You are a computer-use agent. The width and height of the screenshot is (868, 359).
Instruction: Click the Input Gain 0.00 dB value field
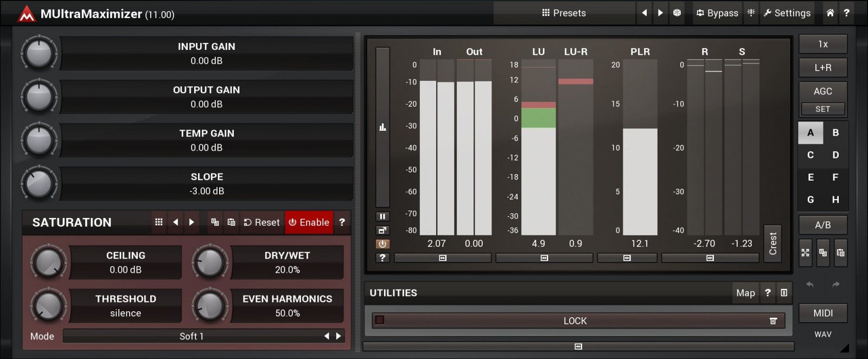point(206,53)
